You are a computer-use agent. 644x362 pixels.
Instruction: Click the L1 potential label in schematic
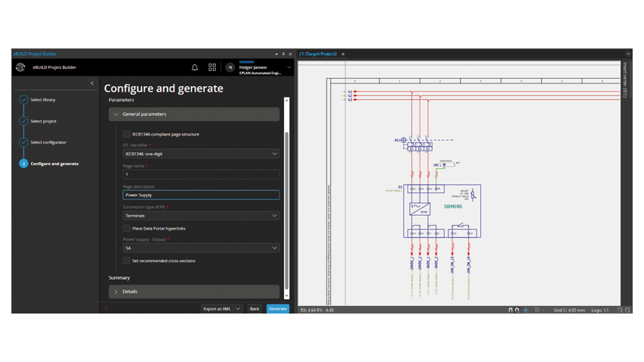(350, 92)
